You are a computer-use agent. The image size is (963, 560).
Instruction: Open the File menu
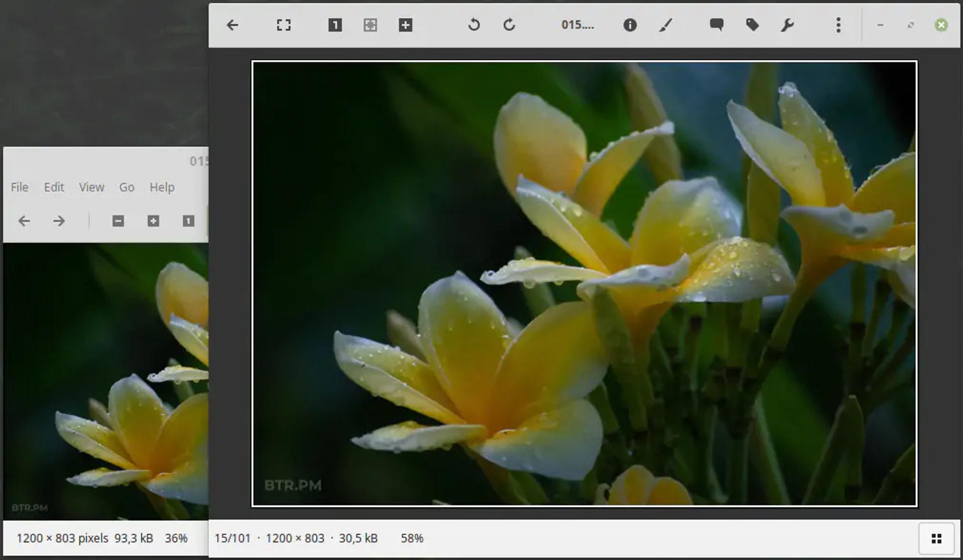[x=20, y=187]
